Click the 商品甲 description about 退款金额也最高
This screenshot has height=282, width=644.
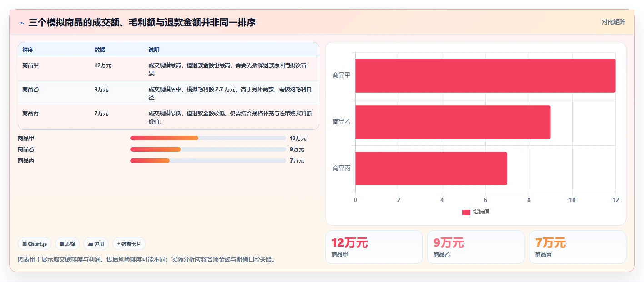pyautogui.click(x=230, y=69)
